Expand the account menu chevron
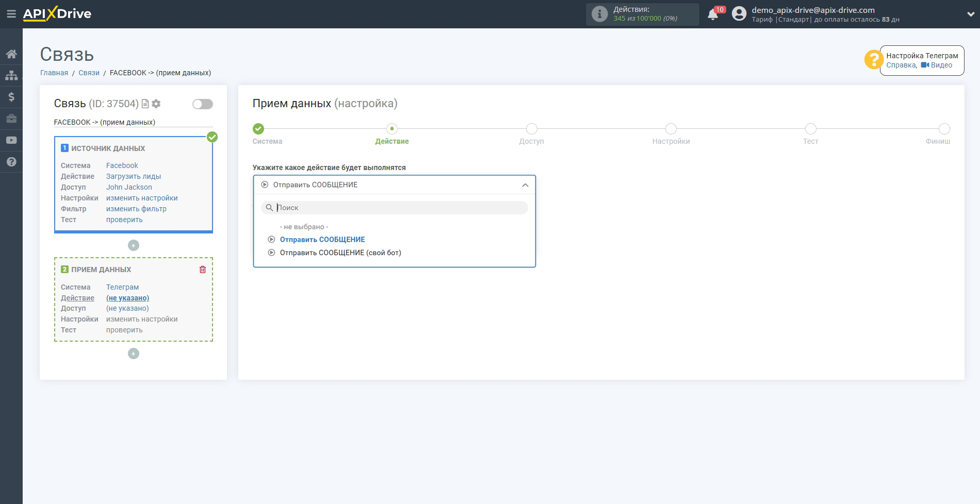Viewport: 980px width, 504px height. (x=970, y=14)
